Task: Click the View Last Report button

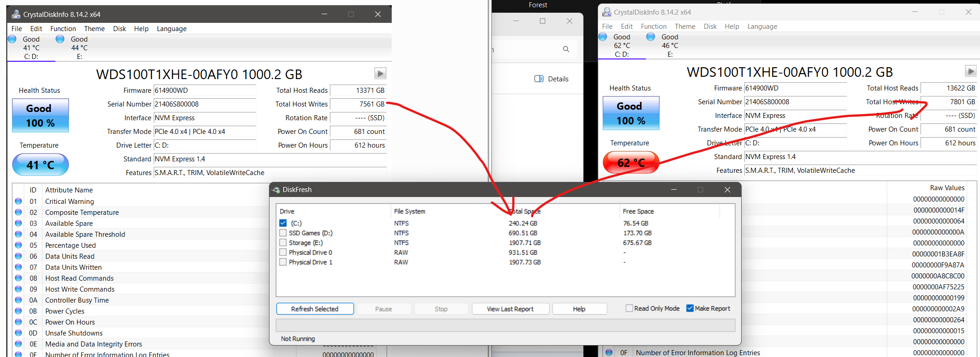Action: pyautogui.click(x=510, y=309)
